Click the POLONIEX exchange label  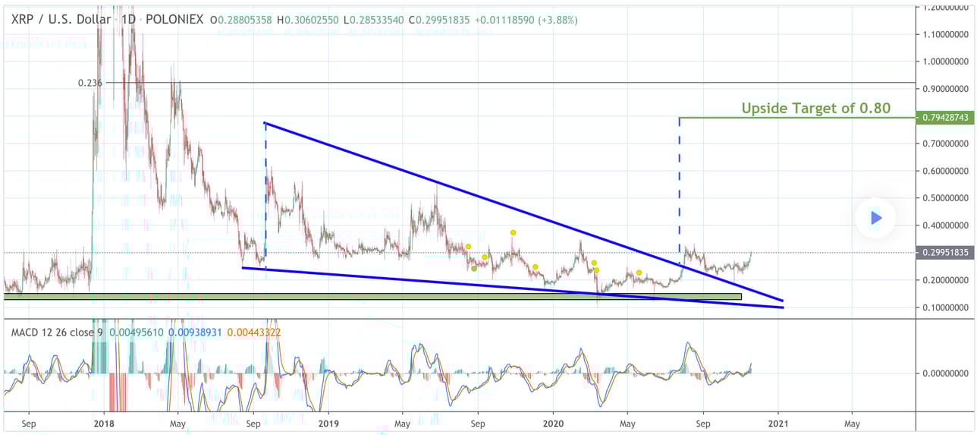coord(173,19)
